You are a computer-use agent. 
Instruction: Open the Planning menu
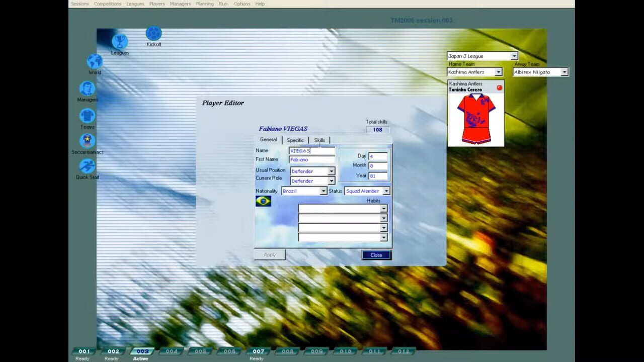205,4
